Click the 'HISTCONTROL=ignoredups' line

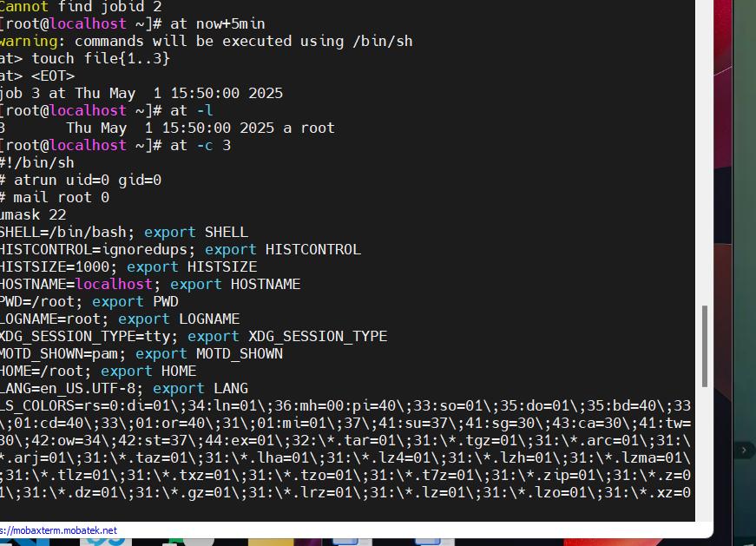point(181,249)
